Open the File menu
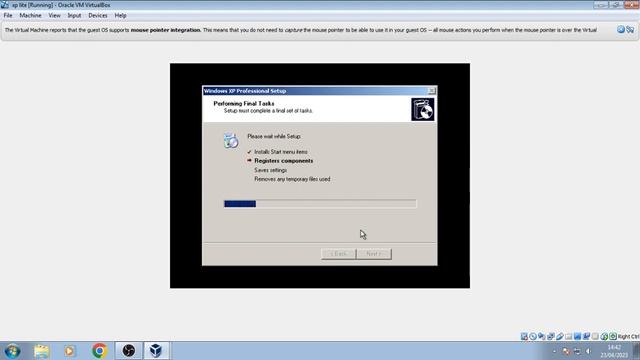The width and height of the screenshot is (640, 360). pos(8,16)
